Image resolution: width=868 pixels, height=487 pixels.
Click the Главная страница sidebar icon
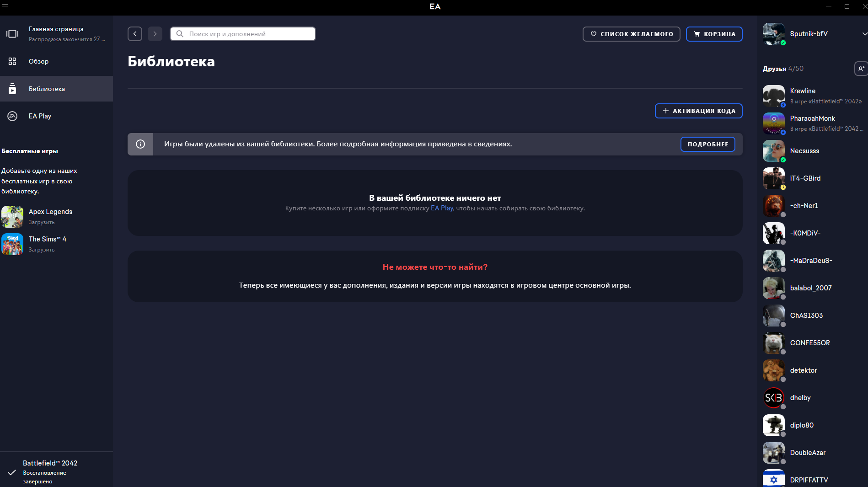coord(12,34)
